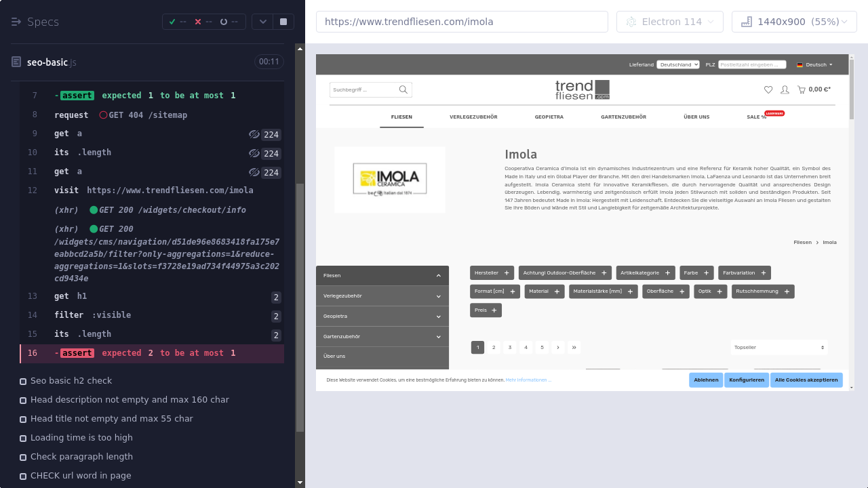Screen dimensions: 868x488
Task: Click the Hersteller filter button
Action: pyautogui.click(x=492, y=273)
